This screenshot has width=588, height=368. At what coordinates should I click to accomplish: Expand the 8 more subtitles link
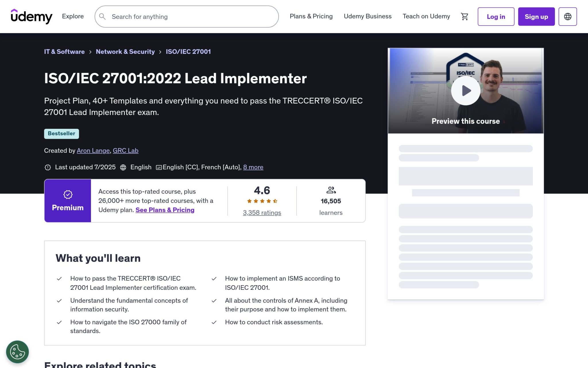(x=253, y=167)
